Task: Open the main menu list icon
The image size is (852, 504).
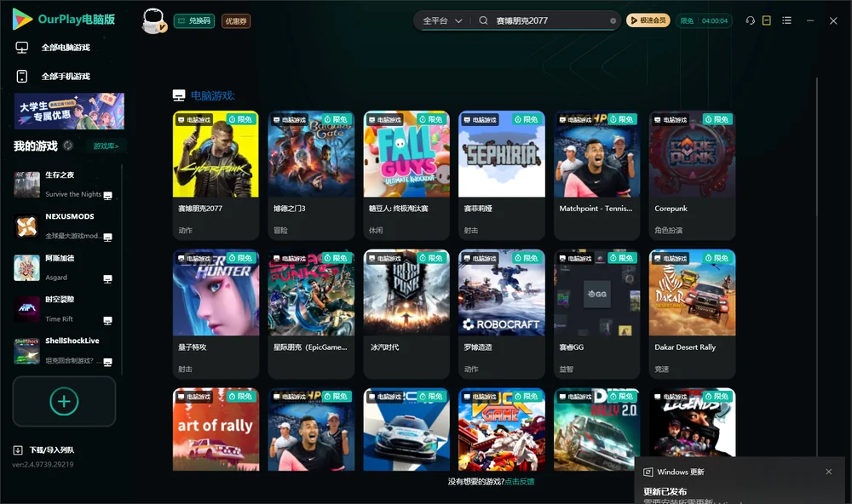Action: pyautogui.click(x=786, y=20)
